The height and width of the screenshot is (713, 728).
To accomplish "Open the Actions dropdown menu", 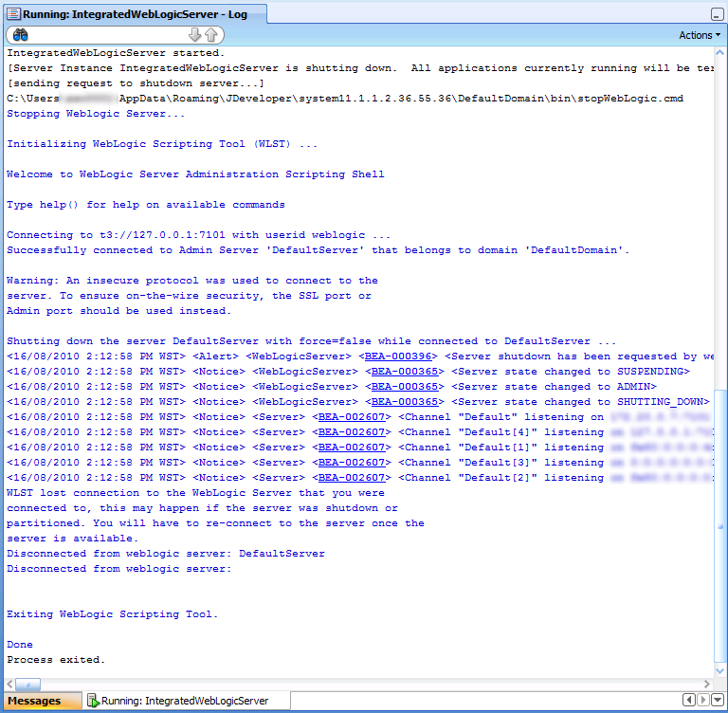I will pos(700,35).
